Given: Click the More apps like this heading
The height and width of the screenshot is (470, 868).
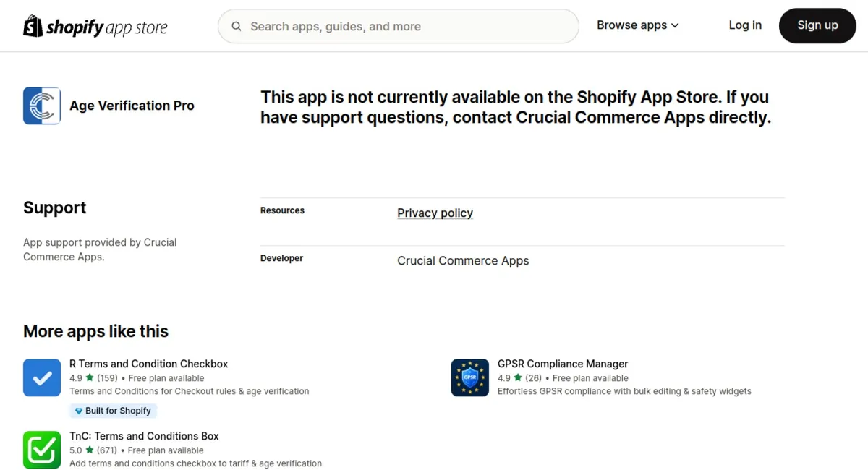Looking at the screenshot, I should click(95, 331).
